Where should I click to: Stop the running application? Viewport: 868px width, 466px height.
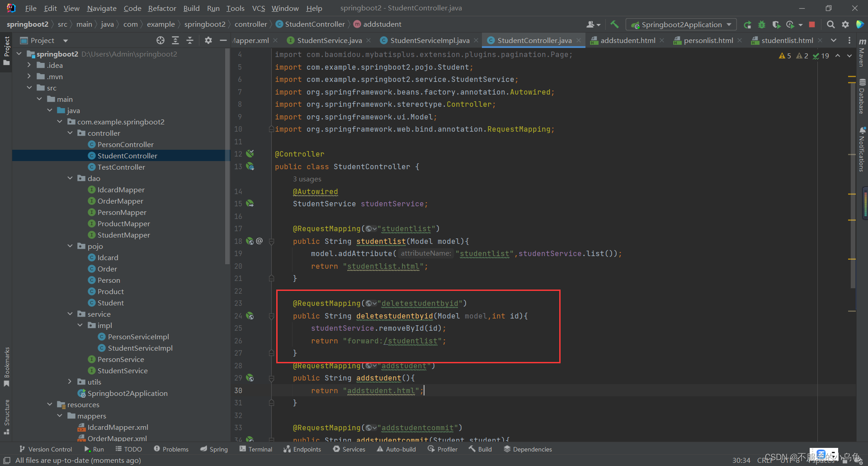point(812,24)
